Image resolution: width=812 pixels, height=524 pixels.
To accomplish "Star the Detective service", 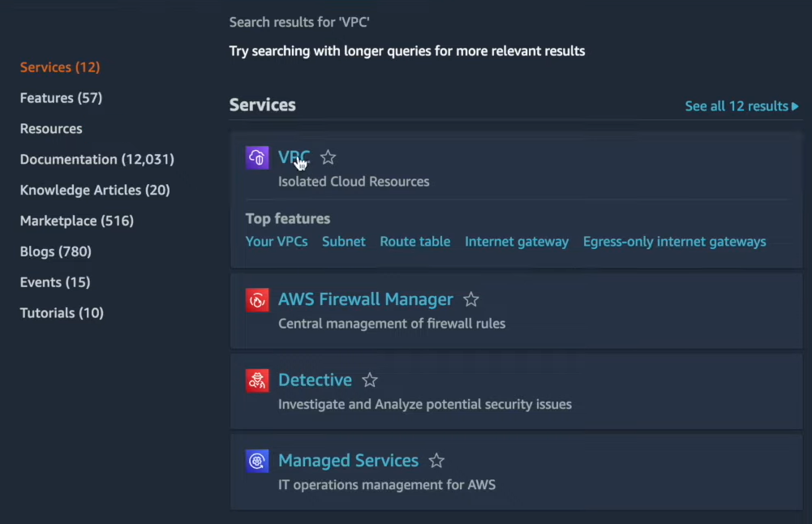I will pyautogui.click(x=369, y=379).
